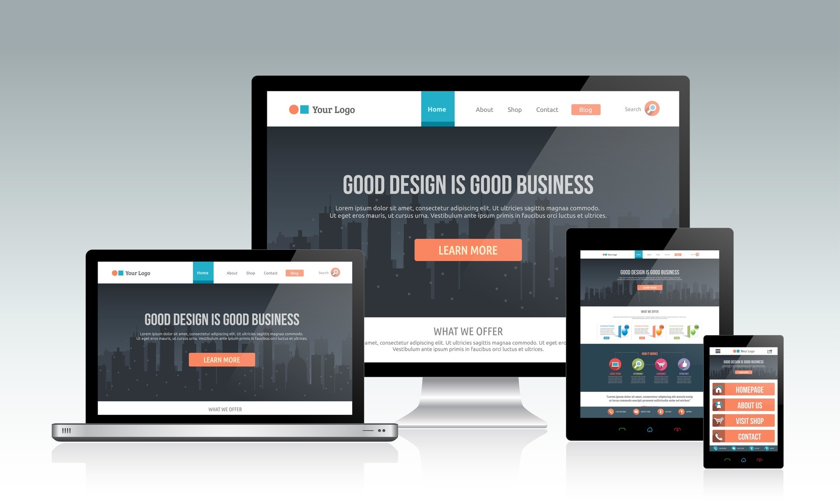This screenshot has width=840, height=504.
Task: Select the About menu item
Action: (x=483, y=108)
